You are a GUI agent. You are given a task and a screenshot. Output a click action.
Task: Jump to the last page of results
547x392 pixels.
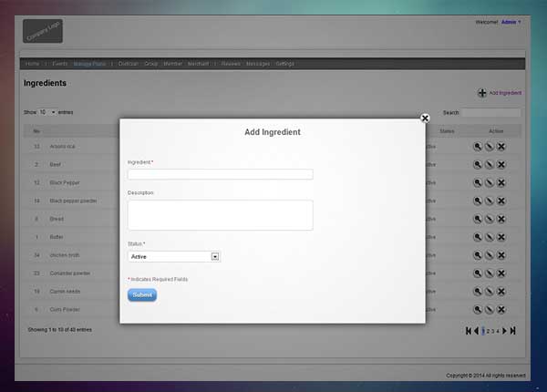coord(512,331)
